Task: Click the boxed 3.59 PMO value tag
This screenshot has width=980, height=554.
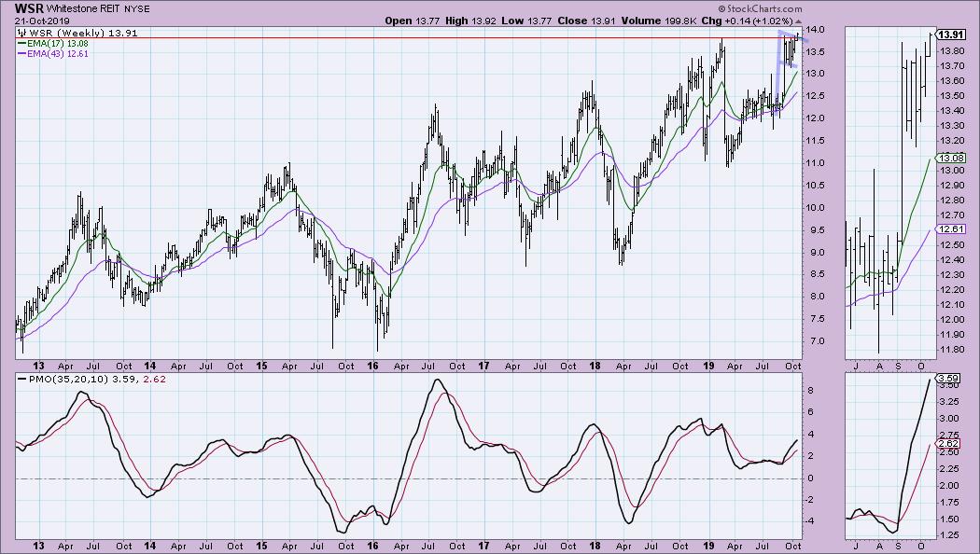Action: (949, 378)
